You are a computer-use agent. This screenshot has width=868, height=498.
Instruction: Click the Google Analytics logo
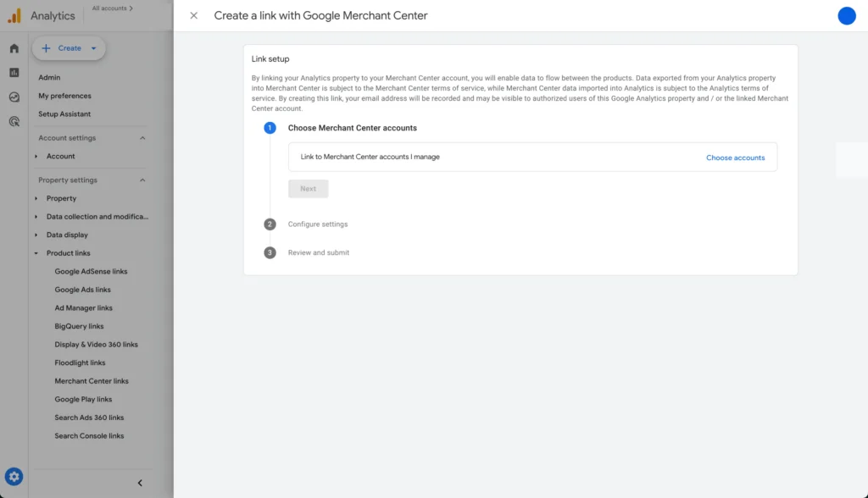[42, 14]
